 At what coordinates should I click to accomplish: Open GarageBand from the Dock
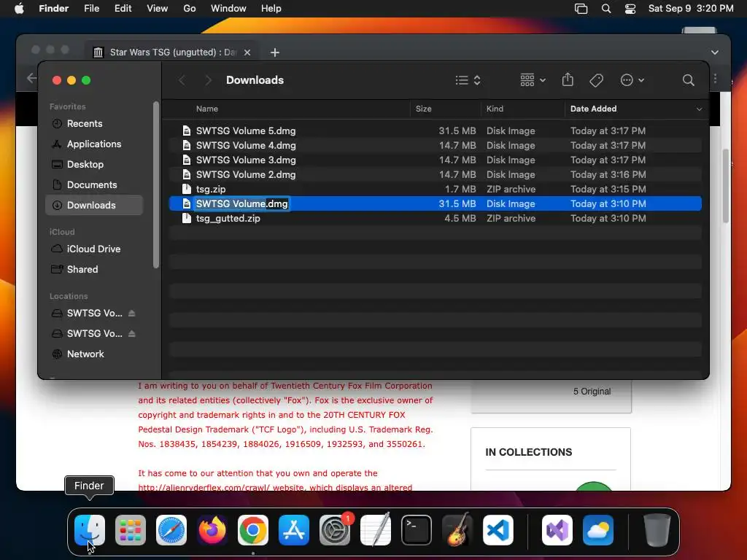click(x=457, y=530)
